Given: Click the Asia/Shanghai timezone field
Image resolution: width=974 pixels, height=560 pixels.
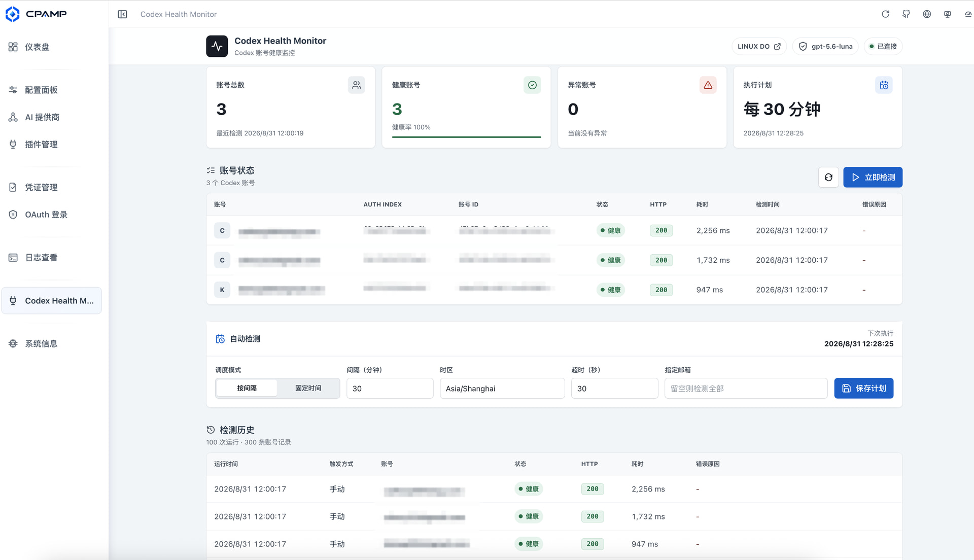Looking at the screenshot, I should click(x=502, y=388).
